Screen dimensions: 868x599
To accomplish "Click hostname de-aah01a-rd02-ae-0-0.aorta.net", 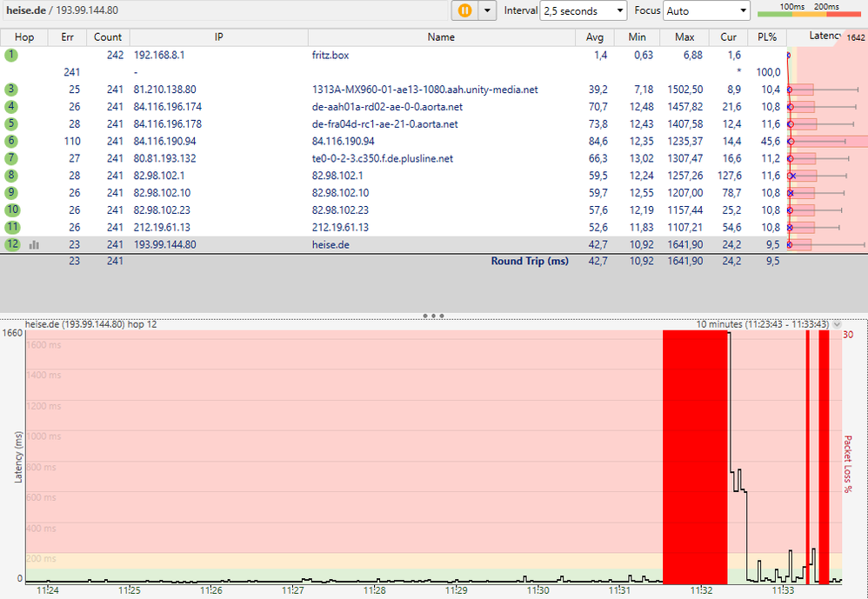I will (388, 107).
